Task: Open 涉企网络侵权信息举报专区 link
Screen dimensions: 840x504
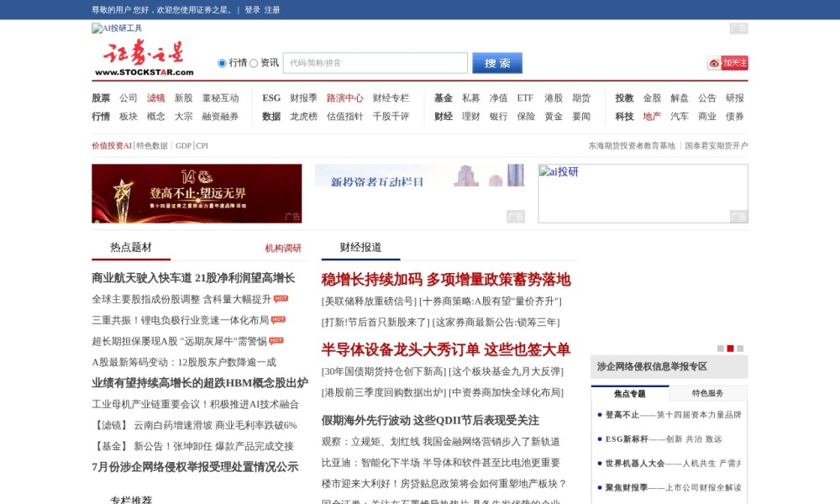Action: [x=652, y=366]
